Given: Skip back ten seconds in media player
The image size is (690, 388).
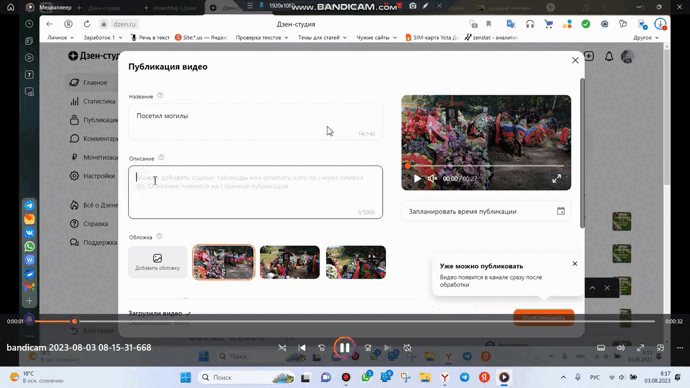Looking at the screenshot, I should point(322,348).
